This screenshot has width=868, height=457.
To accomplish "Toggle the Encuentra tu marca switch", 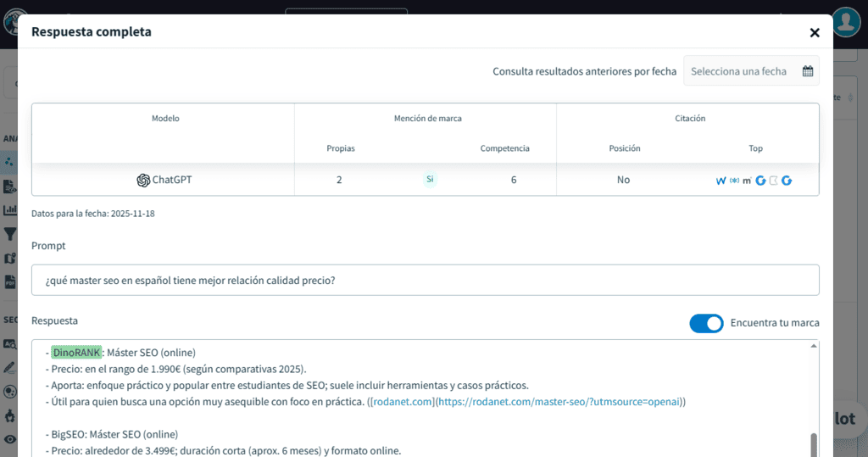I will click(706, 323).
